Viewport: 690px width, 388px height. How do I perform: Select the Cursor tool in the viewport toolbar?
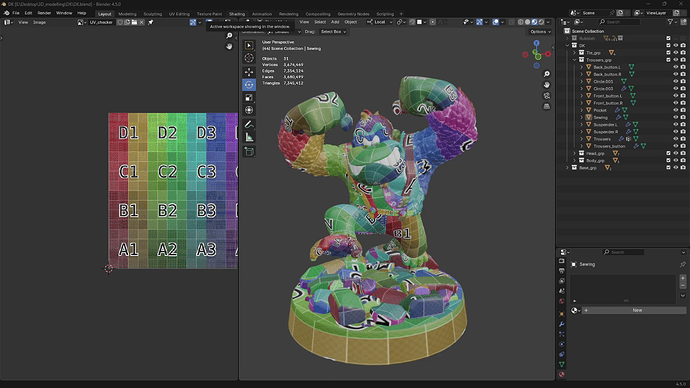pos(249,58)
